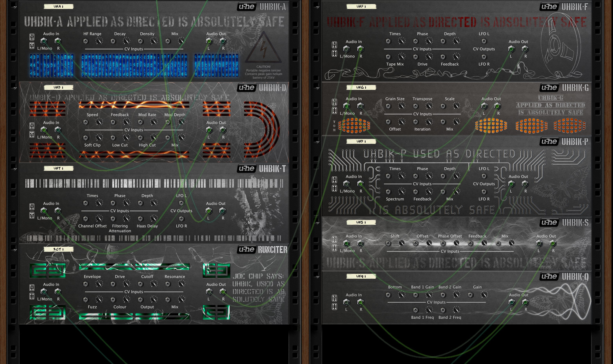Viewport: 613px width, 364px height.
Task: Click Uhbik-P Spectrum CV input jack
Action: (388, 192)
